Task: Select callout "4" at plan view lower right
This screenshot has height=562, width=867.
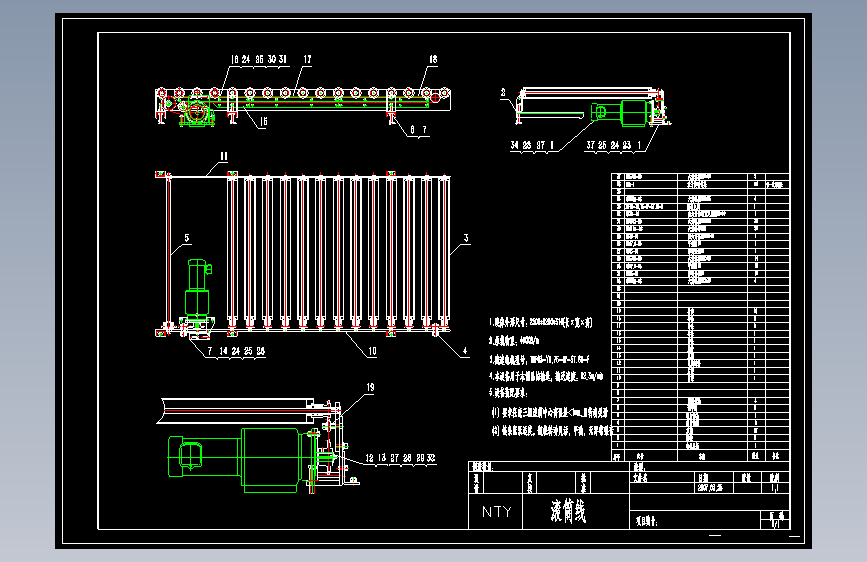Action: point(464,351)
